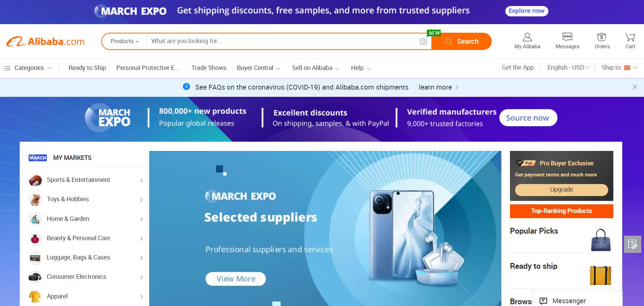Open the Buyer Central menu
The width and height of the screenshot is (644, 306).
pos(258,68)
